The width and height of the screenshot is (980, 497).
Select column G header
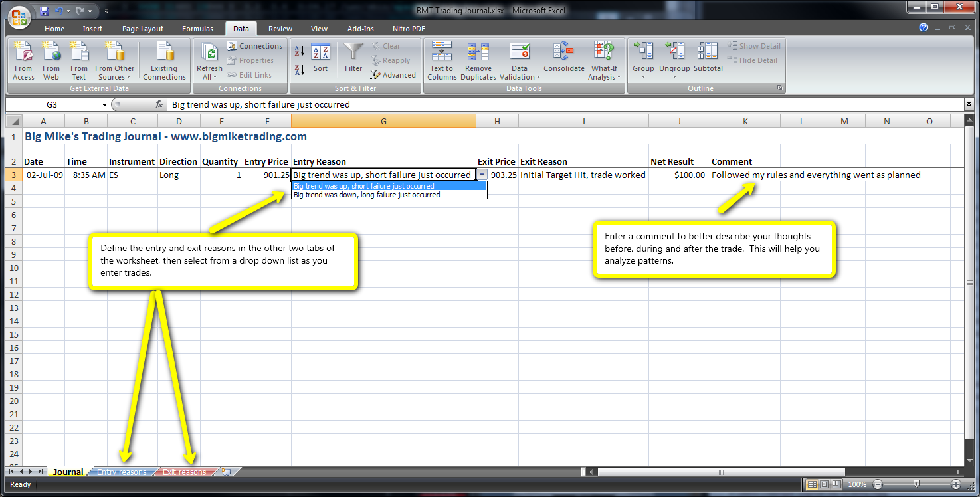tap(383, 121)
